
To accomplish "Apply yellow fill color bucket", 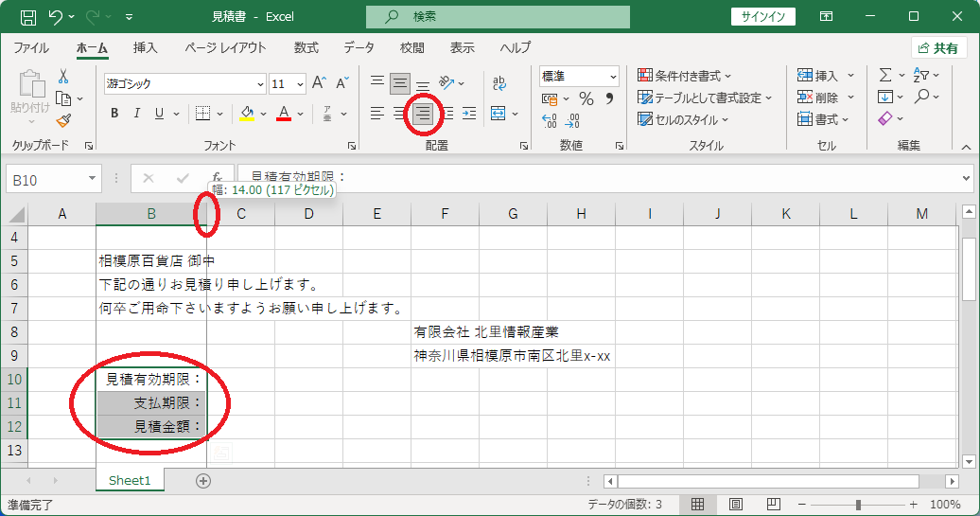I will point(248,114).
